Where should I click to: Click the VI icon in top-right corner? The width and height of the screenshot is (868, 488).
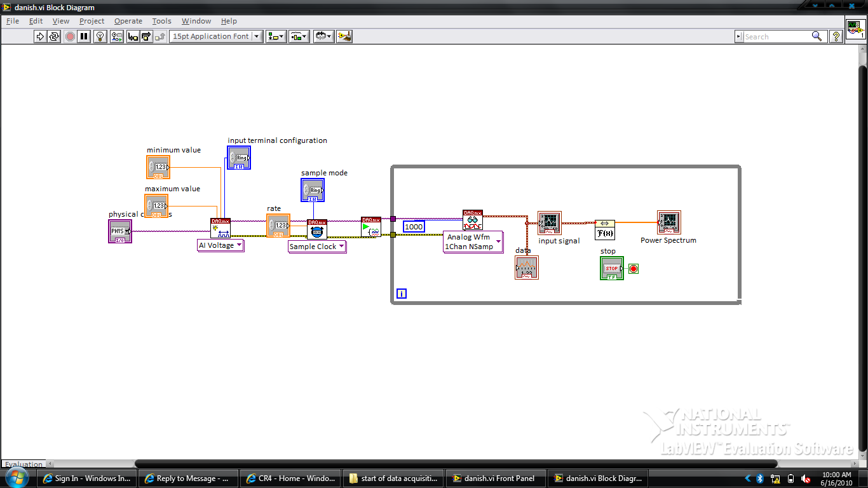click(x=855, y=29)
